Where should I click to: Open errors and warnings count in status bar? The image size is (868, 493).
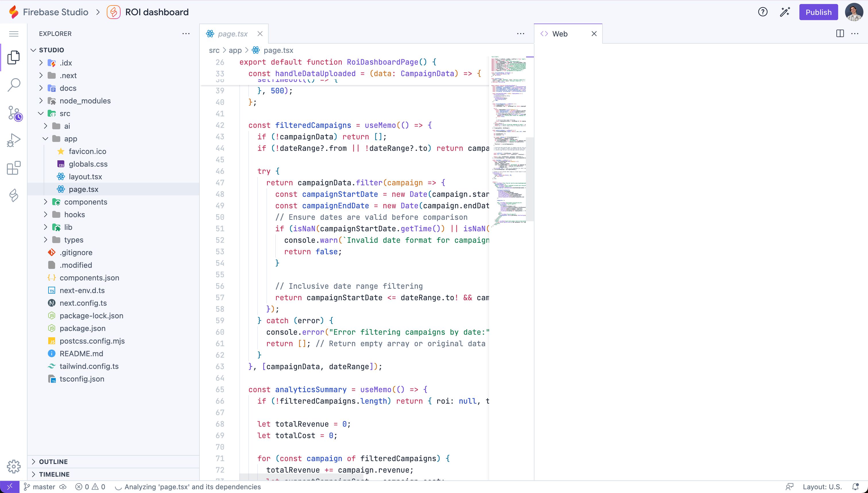(90, 487)
